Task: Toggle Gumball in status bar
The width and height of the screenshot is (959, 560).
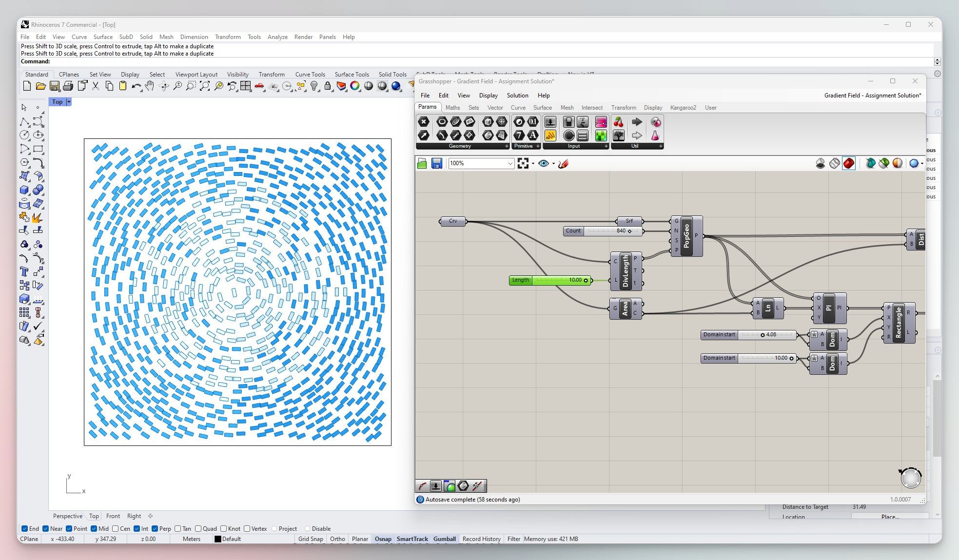Action: (444, 539)
